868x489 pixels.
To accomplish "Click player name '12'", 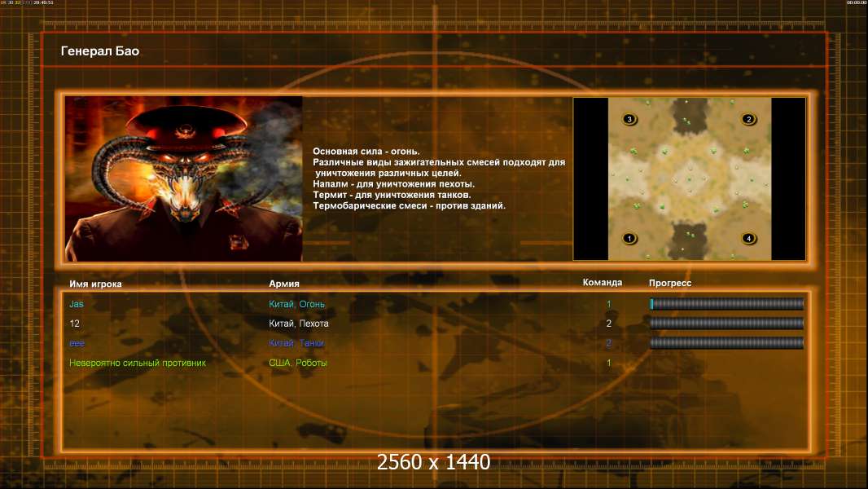I will coord(74,324).
